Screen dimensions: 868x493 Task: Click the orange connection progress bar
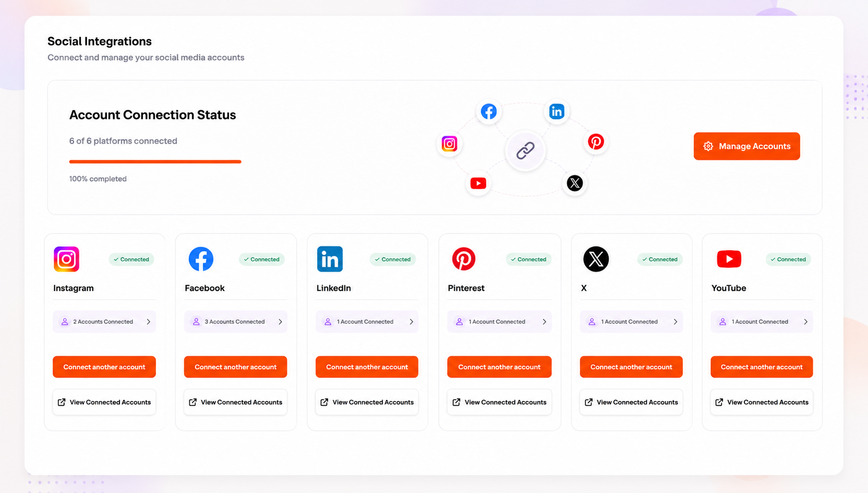155,162
